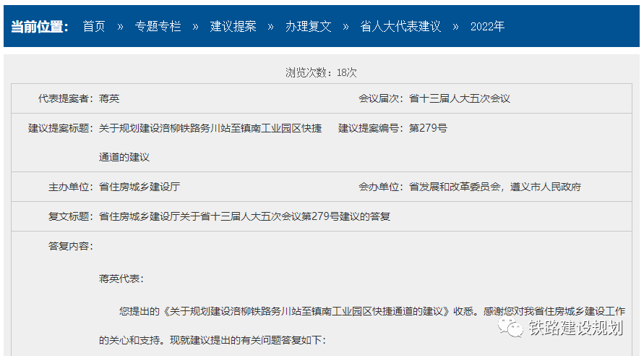Image resolution: width=644 pixels, height=356 pixels.
Task: Click the 代表提案者： label
Action: [66, 98]
